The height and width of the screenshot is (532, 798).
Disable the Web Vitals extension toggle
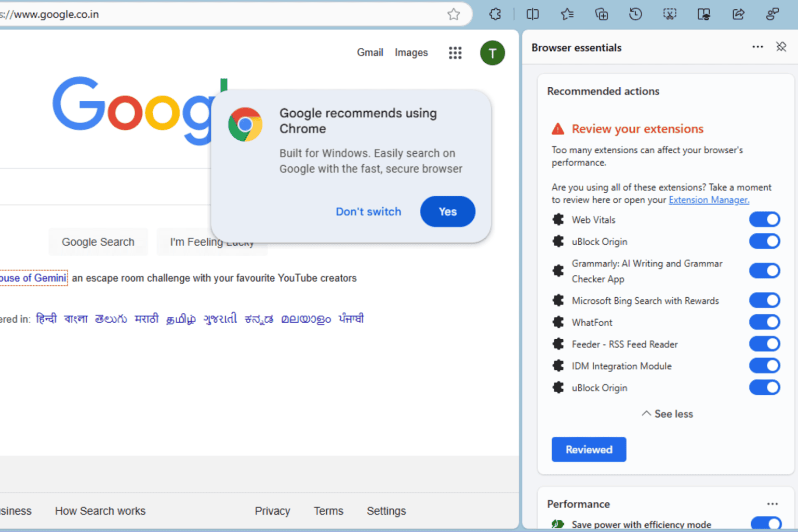(x=764, y=220)
